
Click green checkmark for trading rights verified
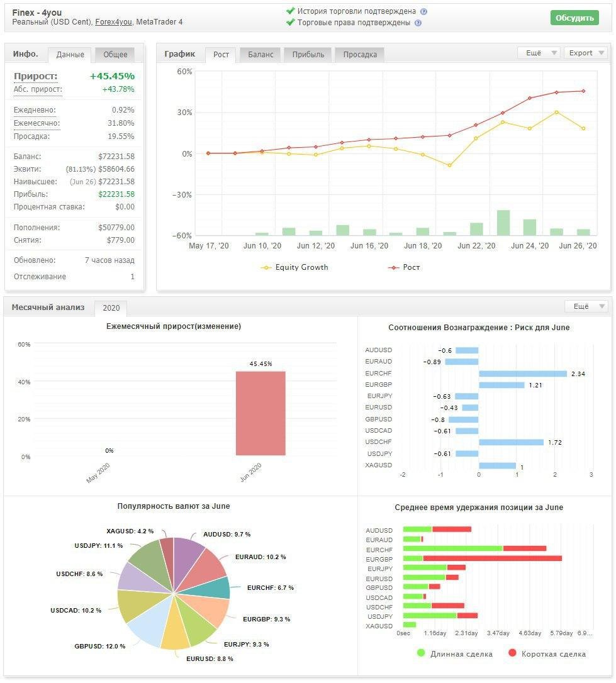[x=291, y=22]
